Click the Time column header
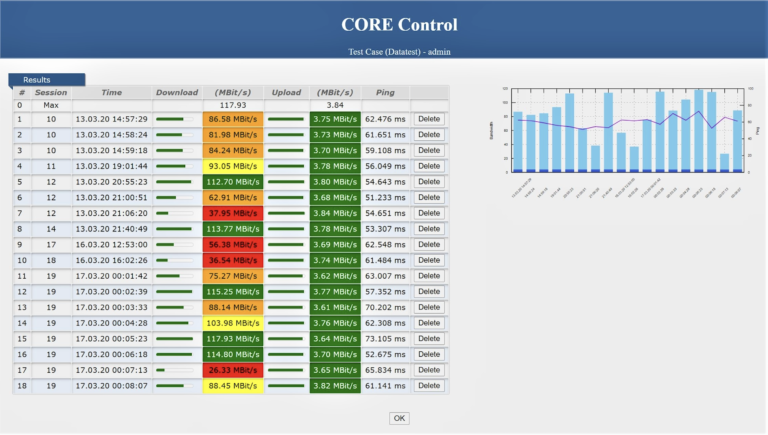This screenshot has width=768, height=435. [112, 93]
